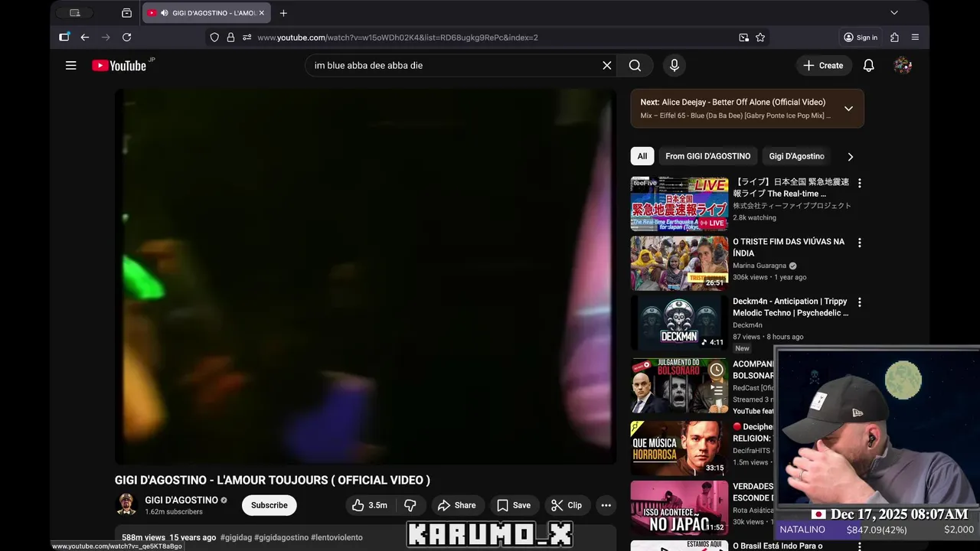Viewport: 980px width, 551px height.
Task: Click the tracking protection shield icon
Action: pyautogui.click(x=214, y=37)
